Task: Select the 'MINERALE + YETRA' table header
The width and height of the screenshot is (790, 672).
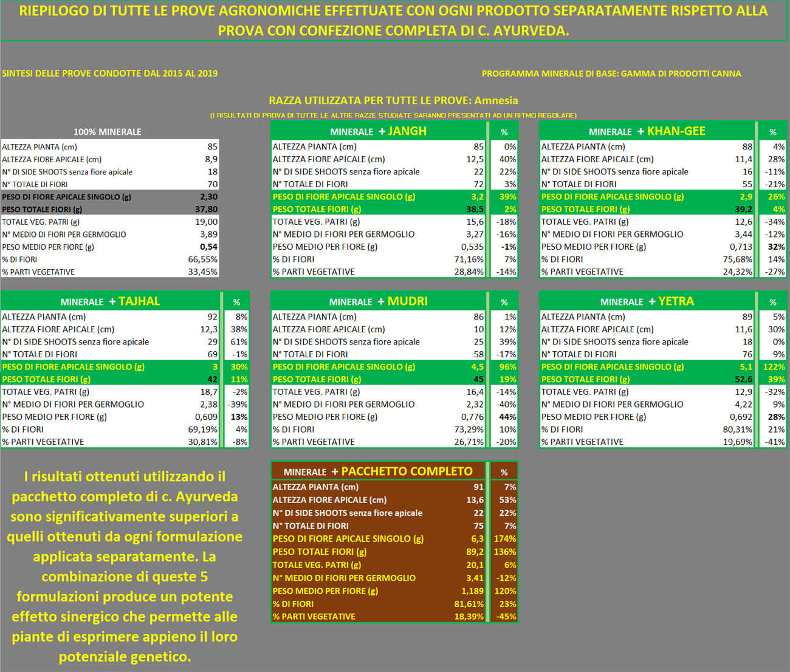Action: pos(647,301)
